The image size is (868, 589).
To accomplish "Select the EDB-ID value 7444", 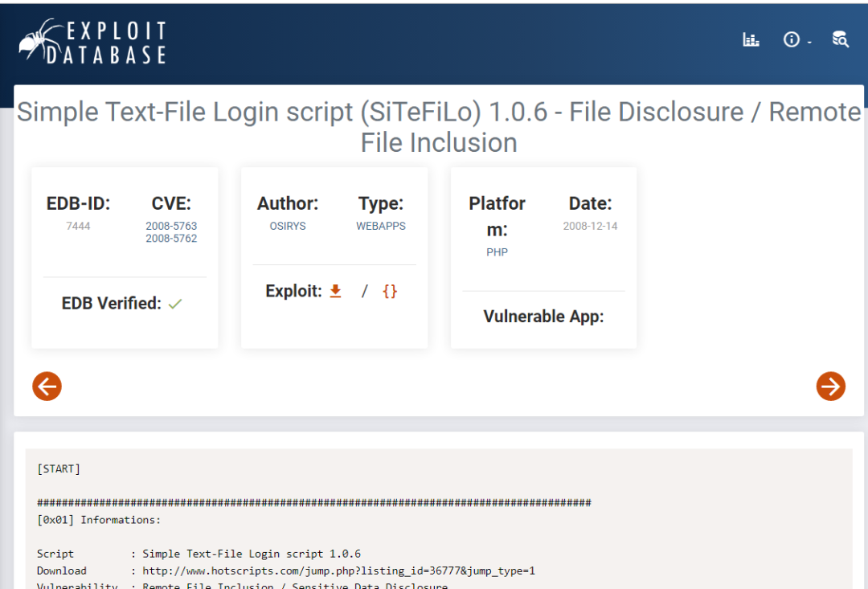I will pos(78,226).
